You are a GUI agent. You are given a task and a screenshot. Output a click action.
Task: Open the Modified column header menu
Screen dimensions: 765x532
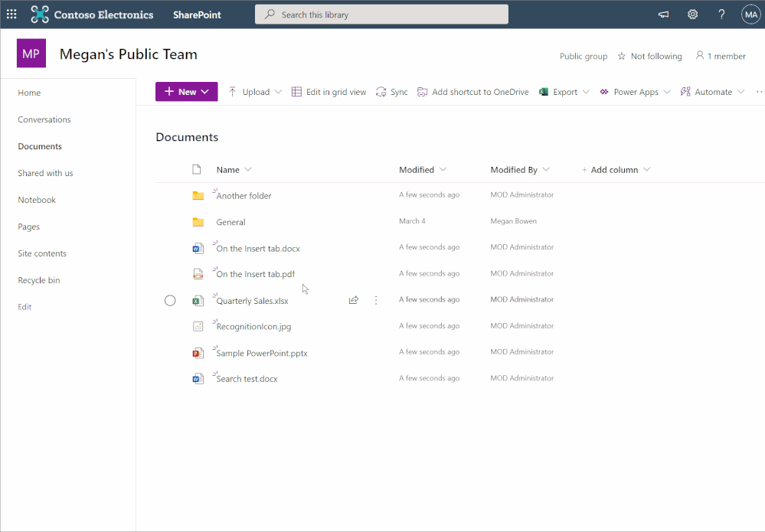(x=423, y=170)
